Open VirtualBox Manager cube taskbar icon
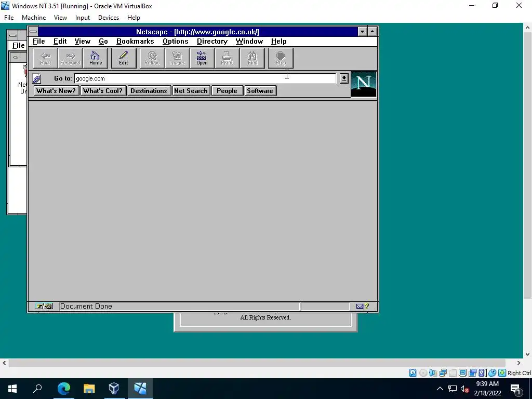Viewport: 532px width, 399px height. pyautogui.click(x=114, y=389)
